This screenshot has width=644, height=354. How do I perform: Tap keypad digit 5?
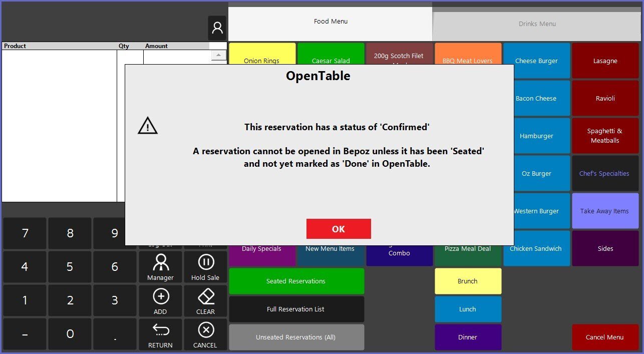click(x=70, y=267)
